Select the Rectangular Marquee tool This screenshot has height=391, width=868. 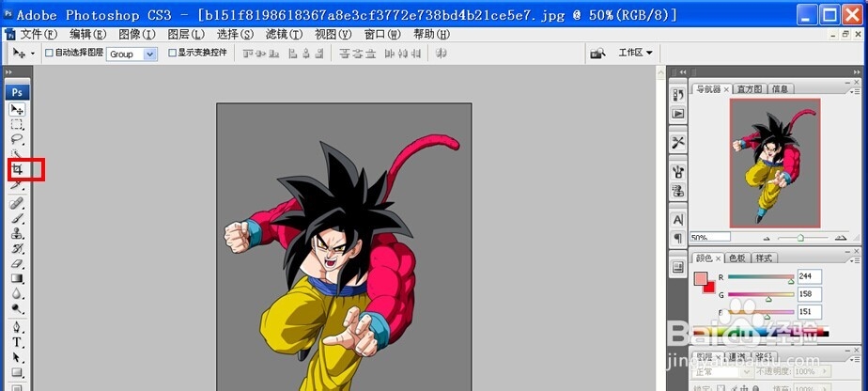click(x=17, y=124)
